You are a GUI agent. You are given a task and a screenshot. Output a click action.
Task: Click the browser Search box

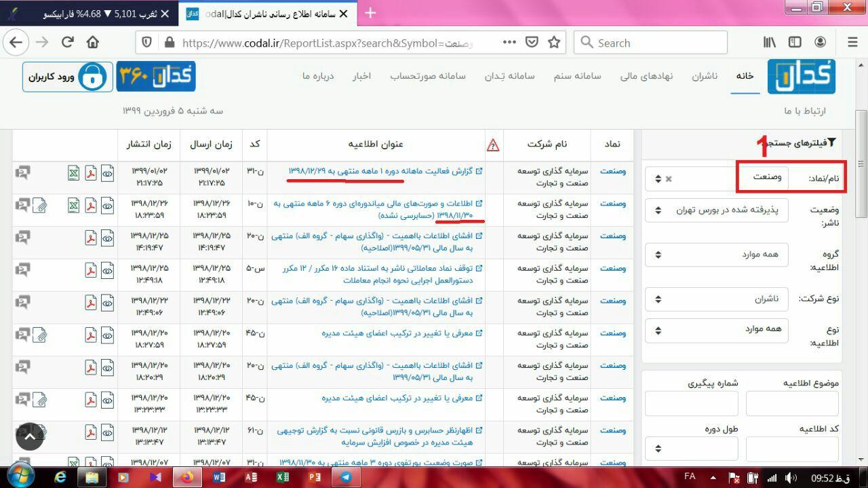coord(651,42)
